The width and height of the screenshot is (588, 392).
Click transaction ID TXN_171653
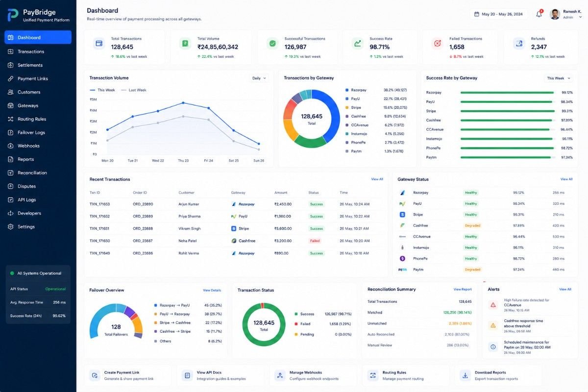pyautogui.click(x=99, y=204)
